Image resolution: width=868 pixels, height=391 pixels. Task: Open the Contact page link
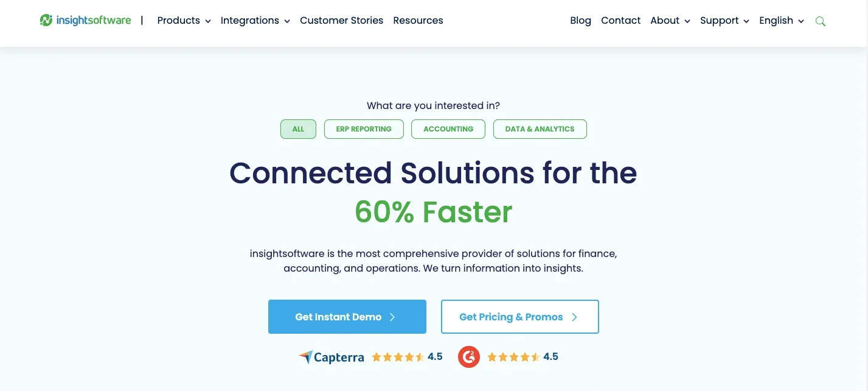tap(620, 21)
